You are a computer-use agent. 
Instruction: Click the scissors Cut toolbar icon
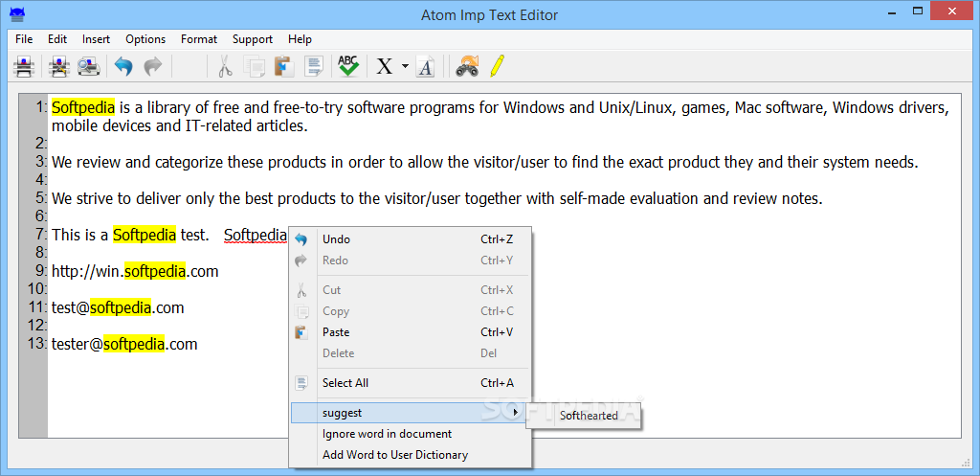coord(225,66)
